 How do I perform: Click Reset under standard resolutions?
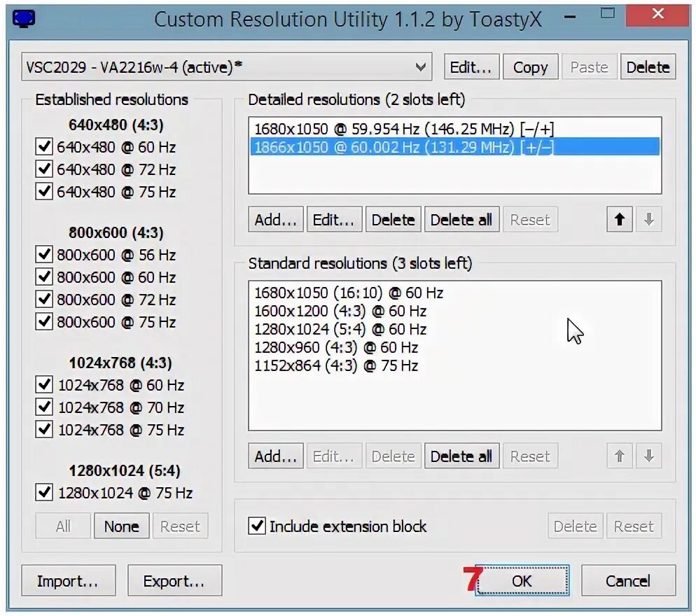[x=530, y=456]
